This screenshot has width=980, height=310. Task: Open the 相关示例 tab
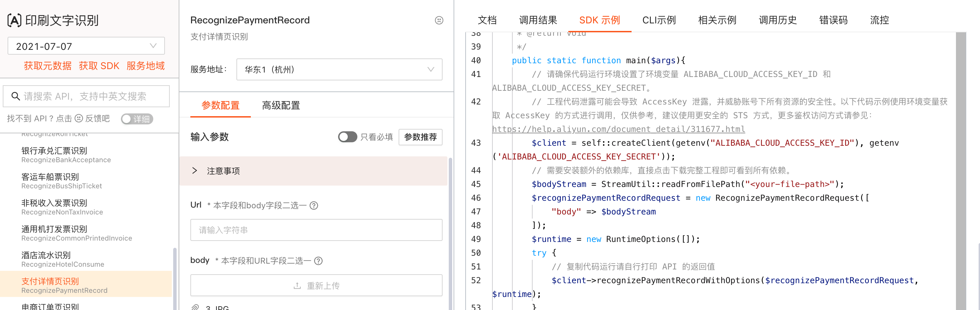coord(717,20)
